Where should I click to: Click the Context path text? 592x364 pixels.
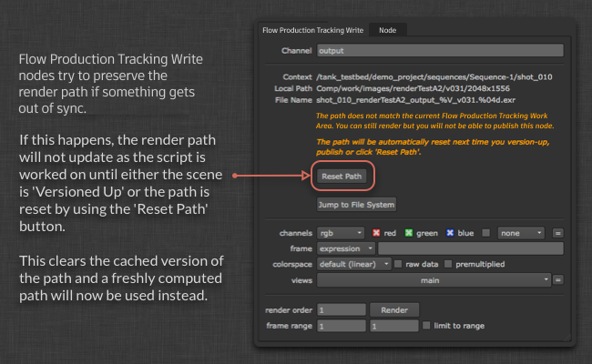(x=434, y=77)
